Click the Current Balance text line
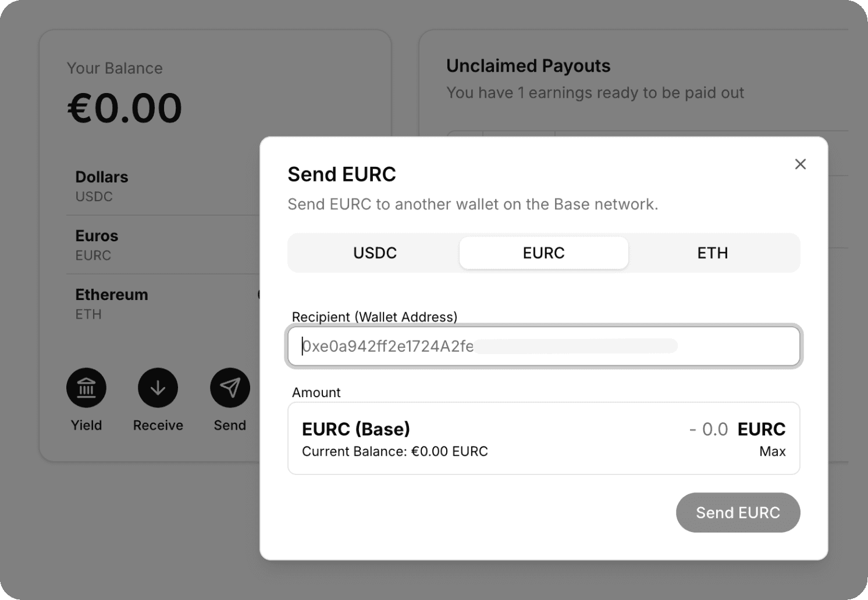The image size is (868, 600). click(x=394, y=452)
